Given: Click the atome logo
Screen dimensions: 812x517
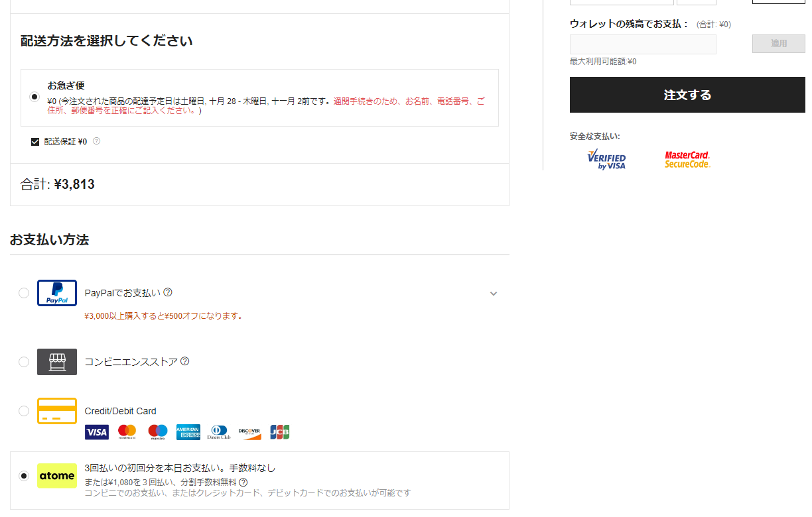Looking at the screenshot, I should pos(57,476).
